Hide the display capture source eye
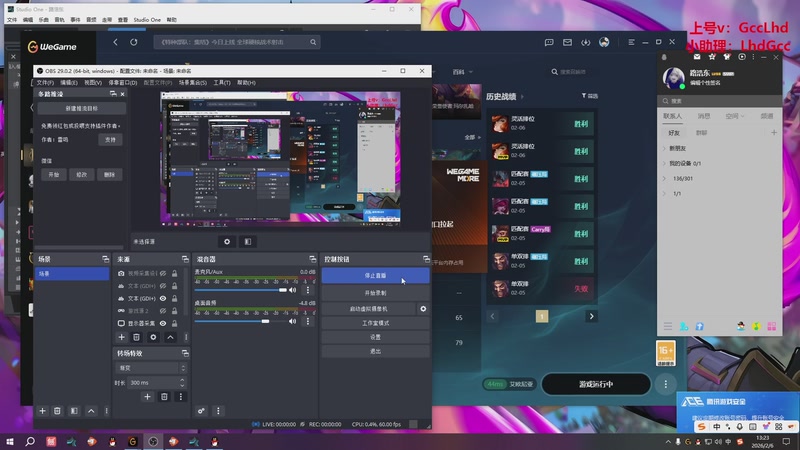Image resolution: width=800 pixels, height=450 pixels. pyautogui.click(x=163, y=323)
